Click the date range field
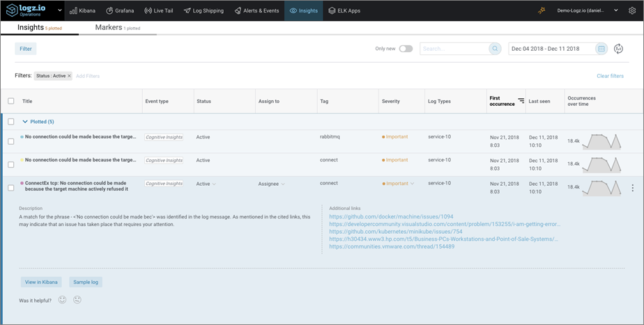The image size is (644, 325). click(551, 49)
